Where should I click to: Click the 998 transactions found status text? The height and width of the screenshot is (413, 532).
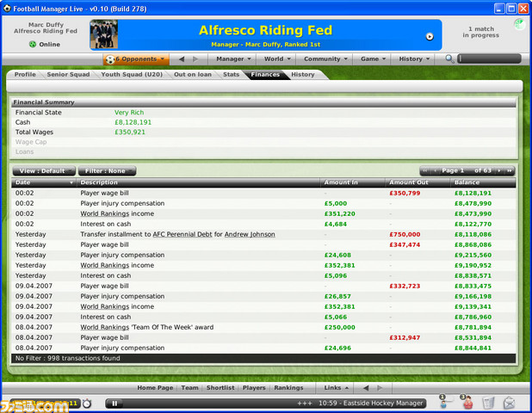(67, 358)
